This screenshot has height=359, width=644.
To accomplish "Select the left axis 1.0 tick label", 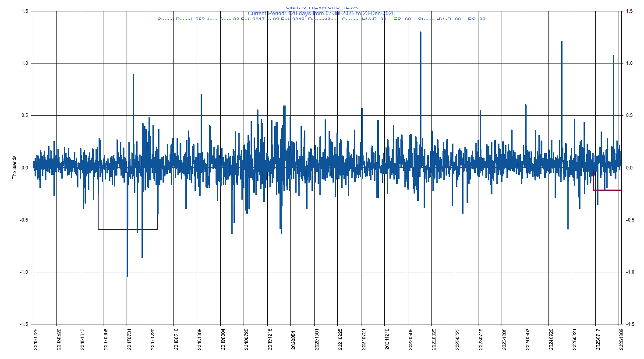I will point(25,63).
